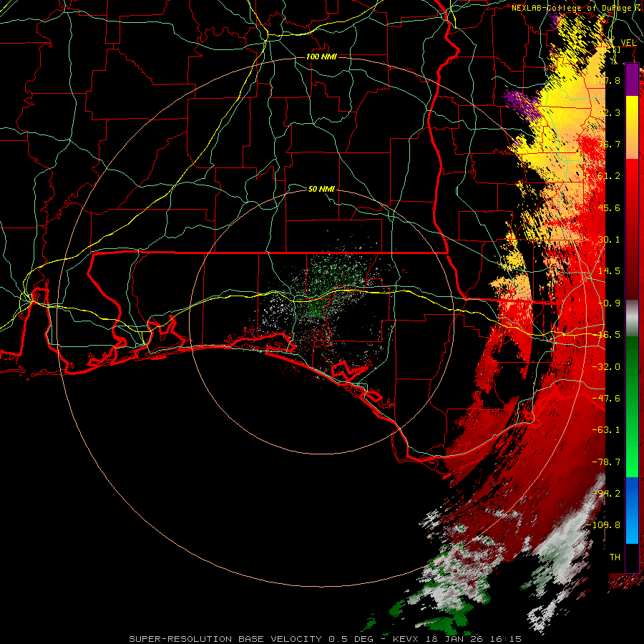
Task: Click the "100 NMI" range ring label
Action: click(321, 57)
